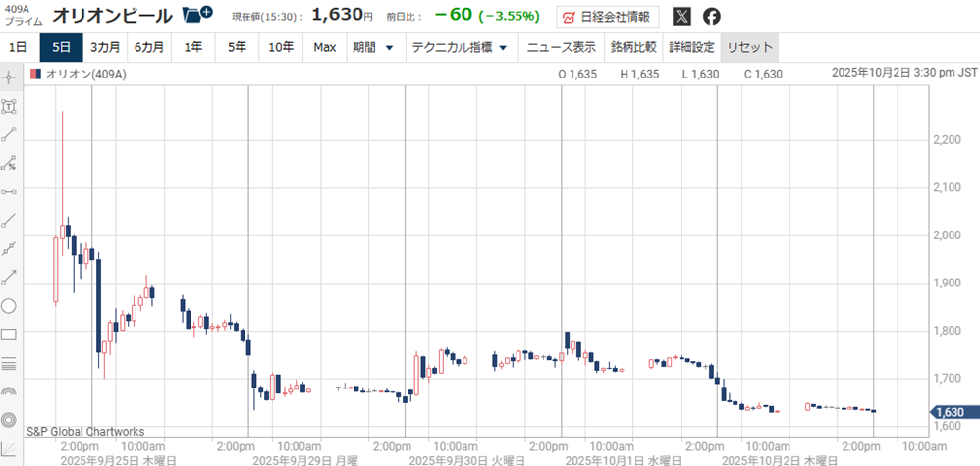Toggle ニュース表示 on the chart
Screen dimensions: 980x466
(561, 47)
